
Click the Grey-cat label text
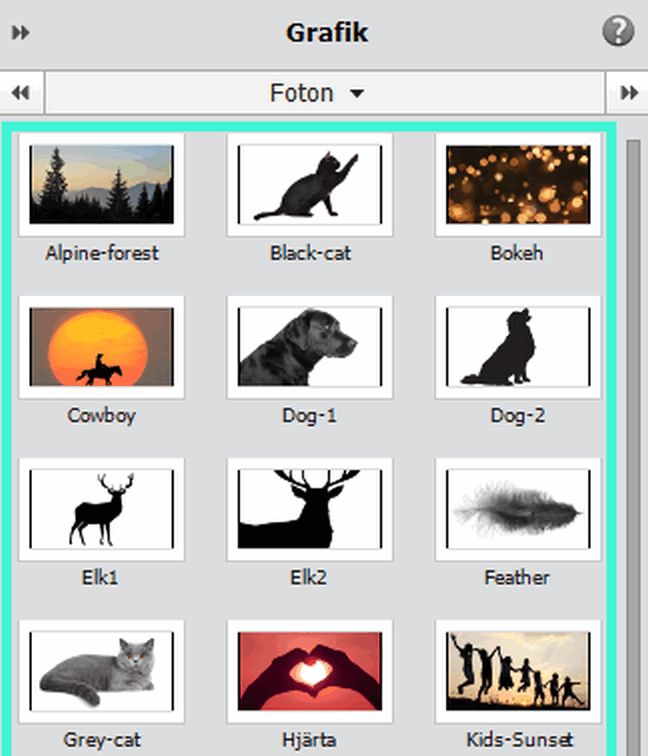pos(102,740)
